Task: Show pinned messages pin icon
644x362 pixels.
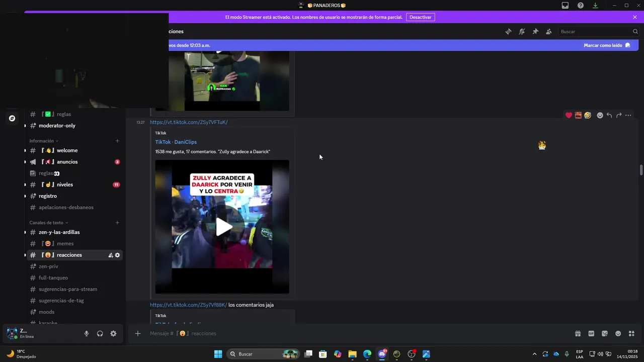Action: 535,31
